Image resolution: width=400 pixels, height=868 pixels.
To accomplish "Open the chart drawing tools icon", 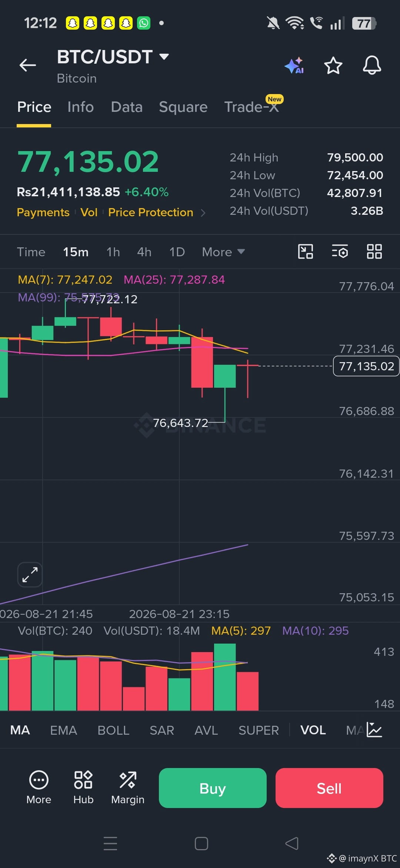I will click(306, 252).
